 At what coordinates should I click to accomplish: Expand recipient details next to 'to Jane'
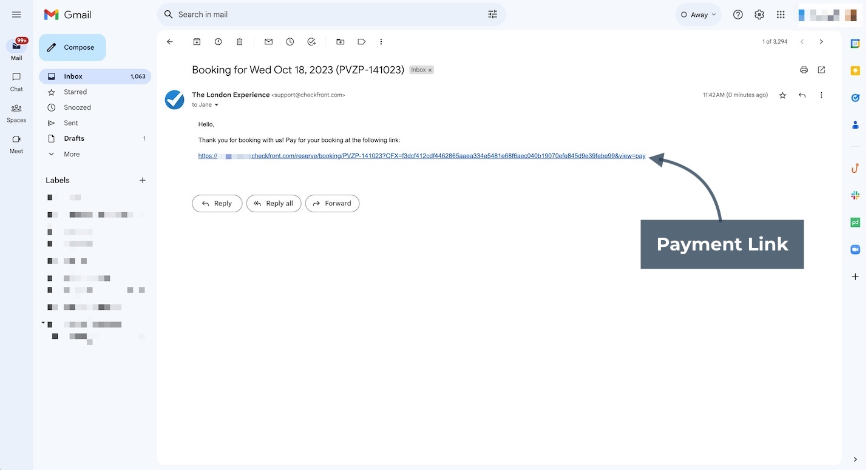(217, 105)
